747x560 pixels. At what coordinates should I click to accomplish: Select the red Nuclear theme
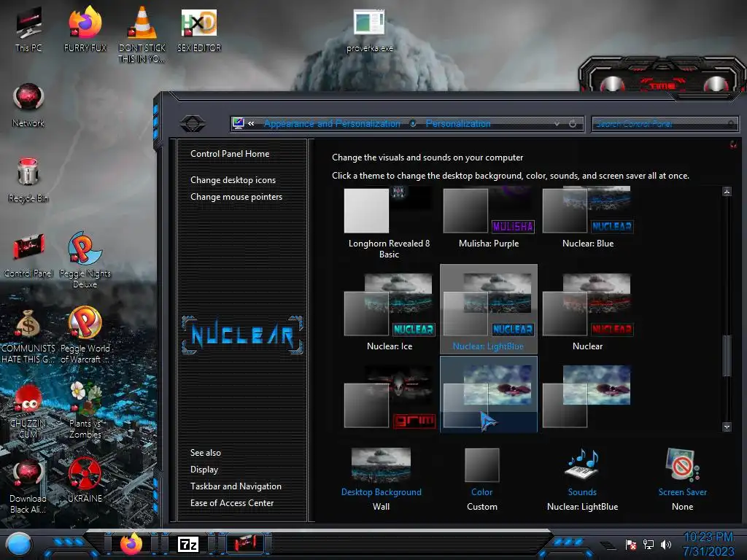tap(588, 311)
